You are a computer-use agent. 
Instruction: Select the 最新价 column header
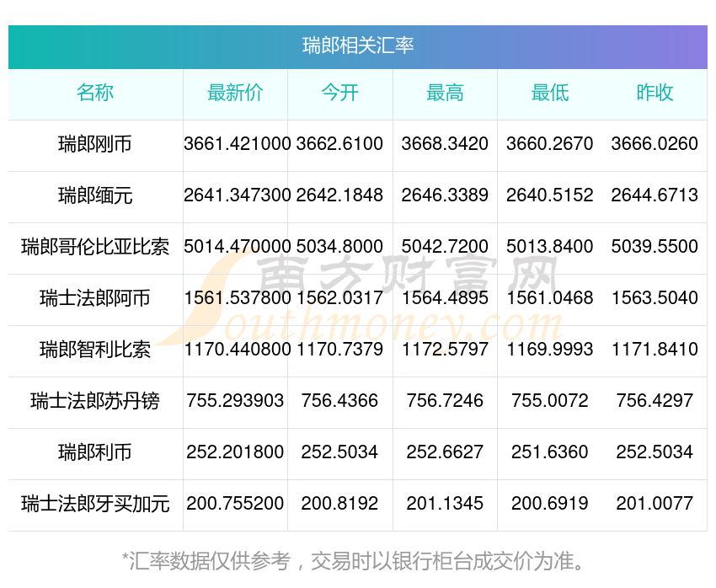(235, 93)
